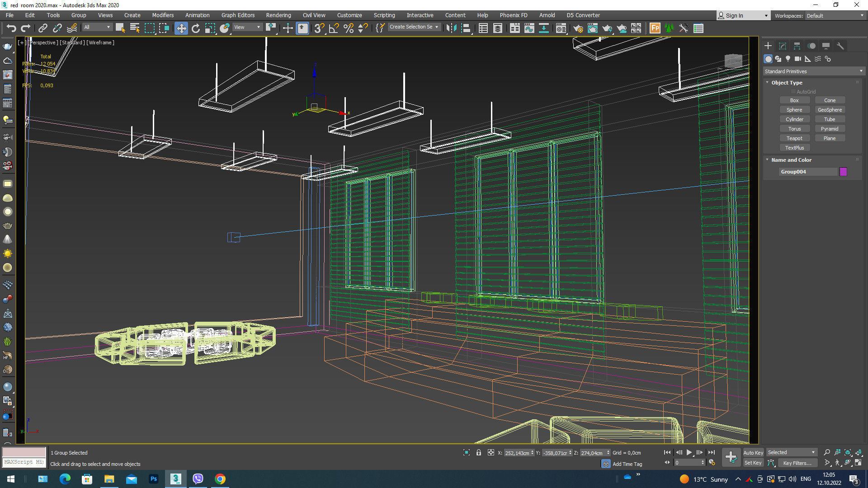
Task: Open the Group004 object color swatch
Action: coord(843,171)
